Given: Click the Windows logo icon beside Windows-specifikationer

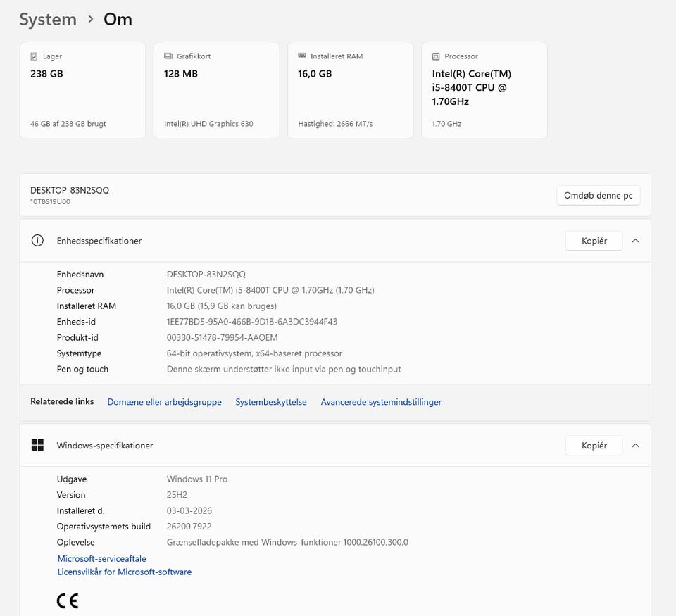Looking at the screenshot, I should coord(37,446).
